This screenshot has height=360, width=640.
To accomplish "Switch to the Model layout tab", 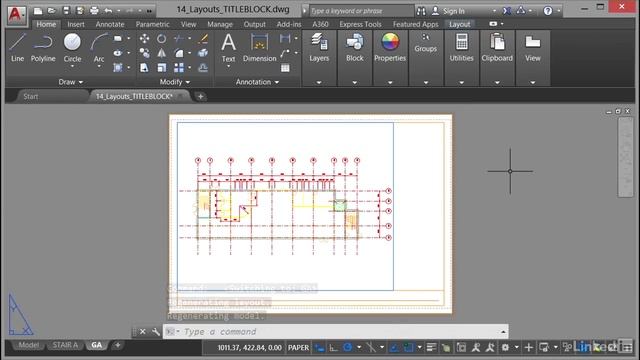I will point(28,345).
